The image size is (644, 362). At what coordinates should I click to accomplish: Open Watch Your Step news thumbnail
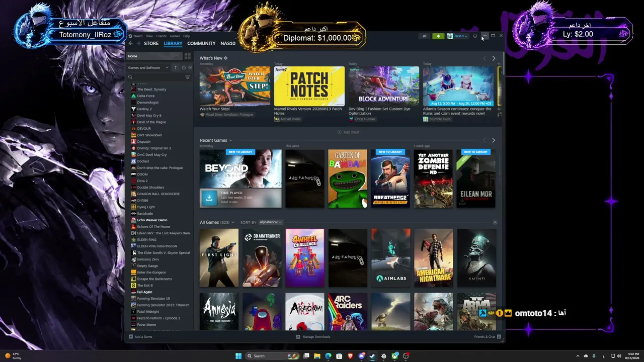tap(235, 86)
